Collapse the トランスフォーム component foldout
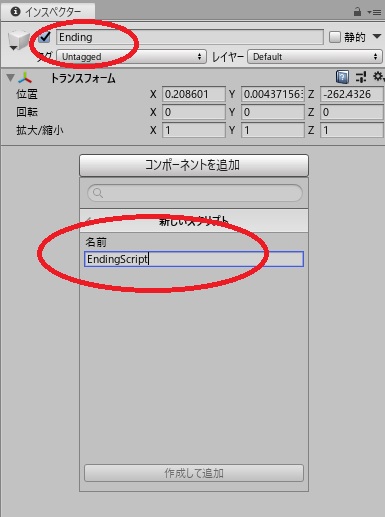385x517 pixels. [x=10, y=78]
